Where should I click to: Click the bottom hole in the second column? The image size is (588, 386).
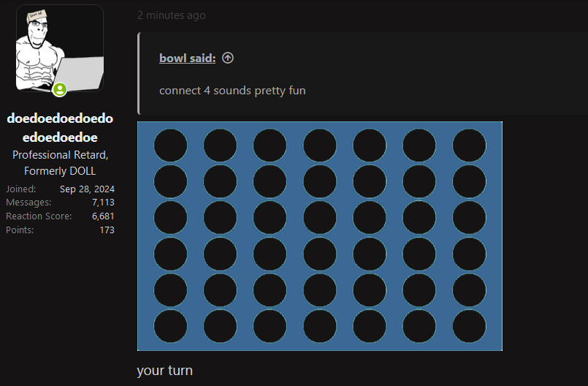click(220, 326)
